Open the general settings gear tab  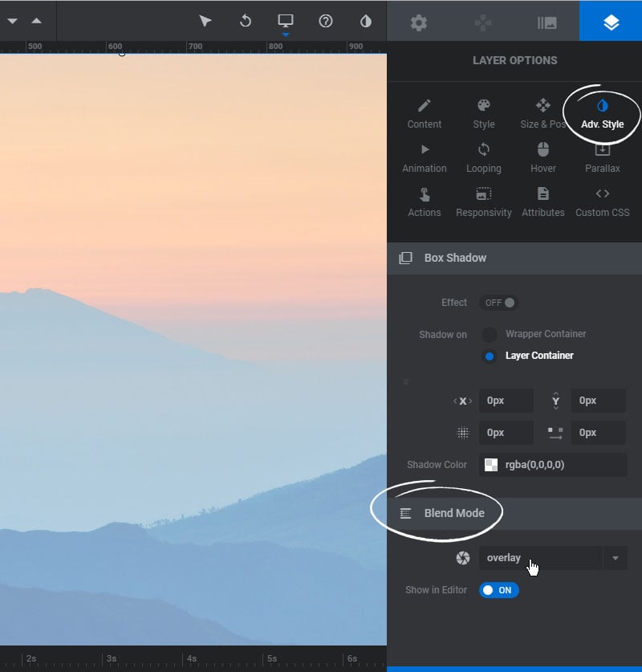click(419, 22)
